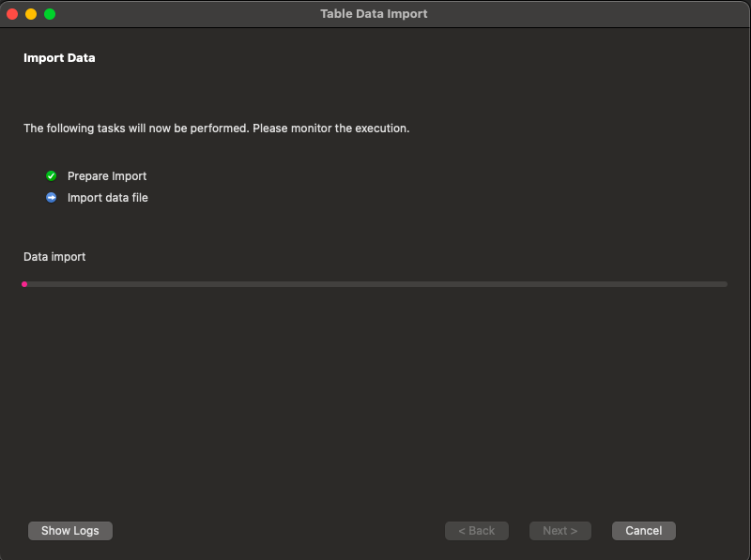This screenshot has height=560, width=751.
Task: Click the text "The following tasks will now be performed"
Action: pyautogui.click(x=135, y=128)
